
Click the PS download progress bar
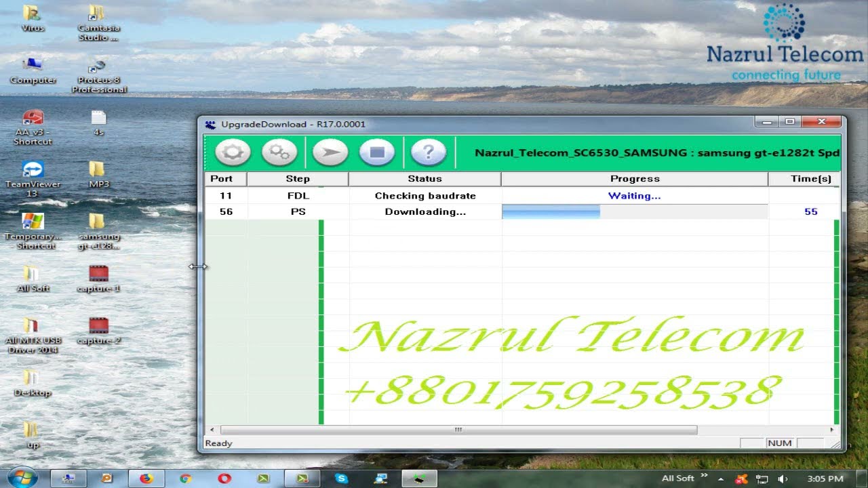coord(635,211)
